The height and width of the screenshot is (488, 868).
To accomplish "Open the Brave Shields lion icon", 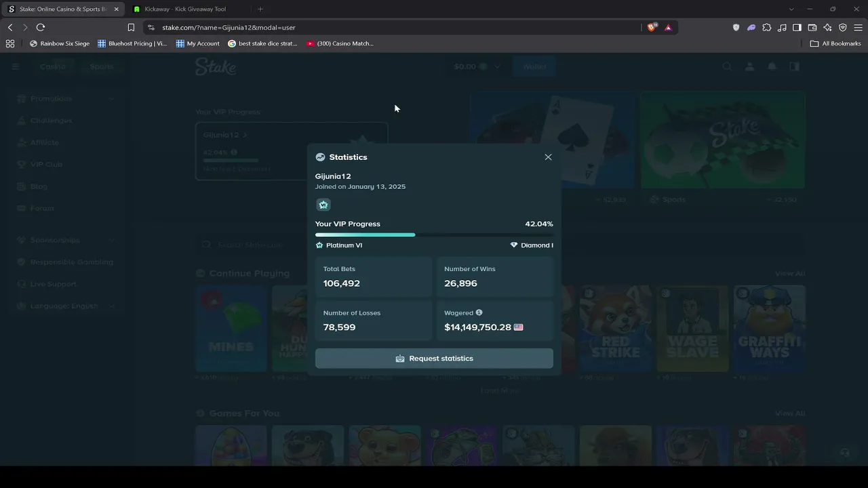I will coord(652,27).
